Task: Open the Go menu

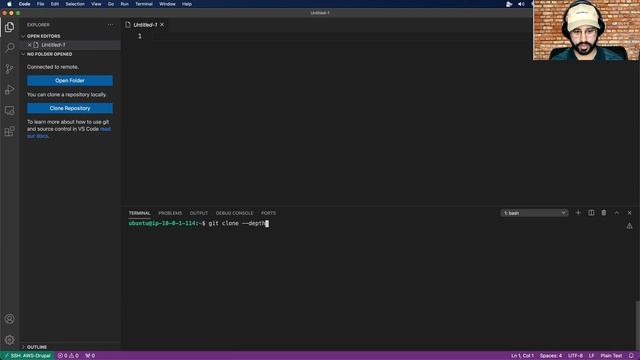Action: coord(111,4)
